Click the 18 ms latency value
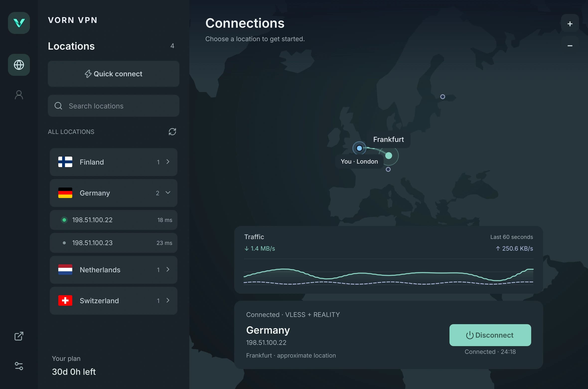 (x=165, y=220)
